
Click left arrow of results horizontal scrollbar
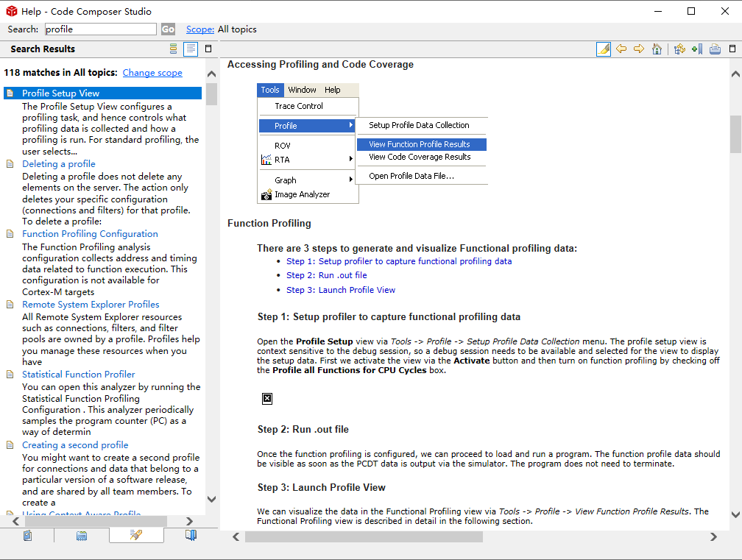(15, 521)
